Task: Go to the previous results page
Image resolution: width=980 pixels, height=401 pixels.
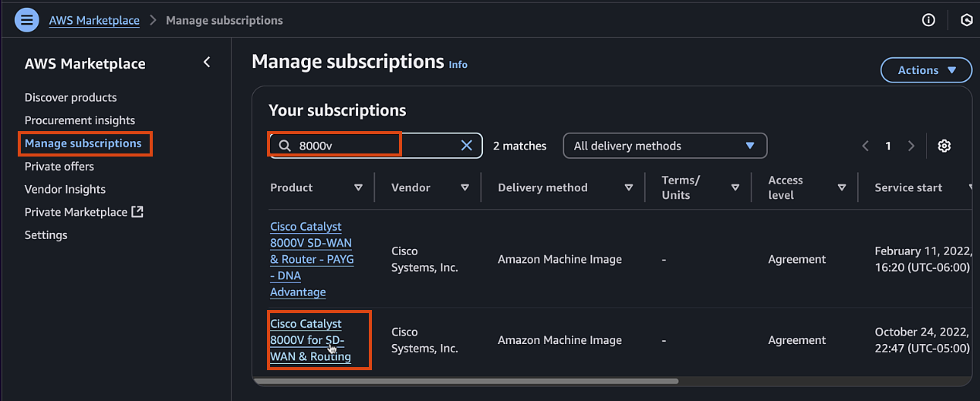Action: tap(866, 146)
